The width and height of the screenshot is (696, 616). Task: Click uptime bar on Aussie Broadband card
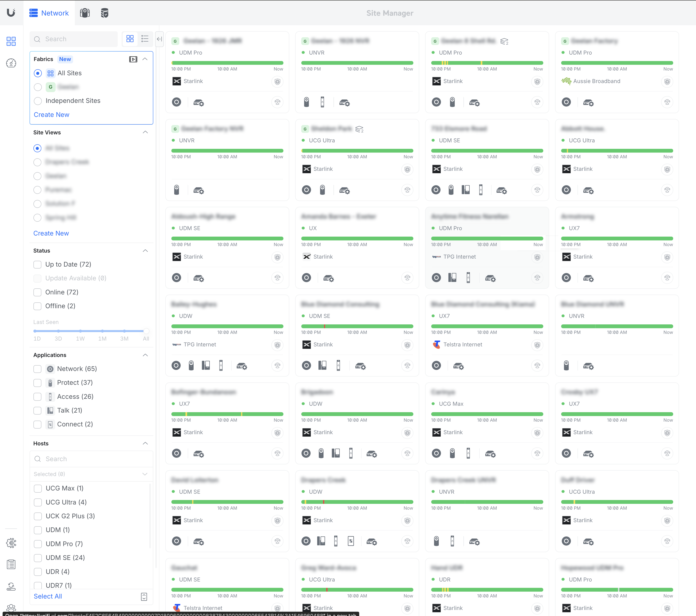[617, 63]
